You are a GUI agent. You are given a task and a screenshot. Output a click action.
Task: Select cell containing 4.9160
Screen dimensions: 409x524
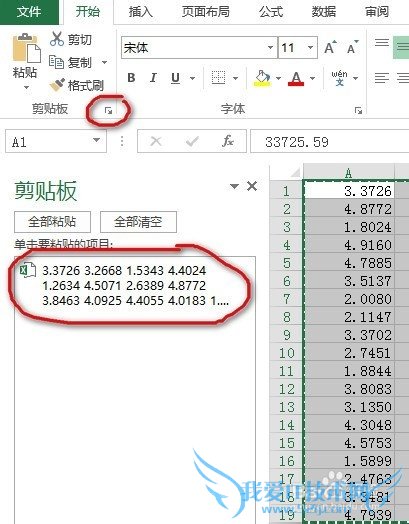tap(349, 245)
